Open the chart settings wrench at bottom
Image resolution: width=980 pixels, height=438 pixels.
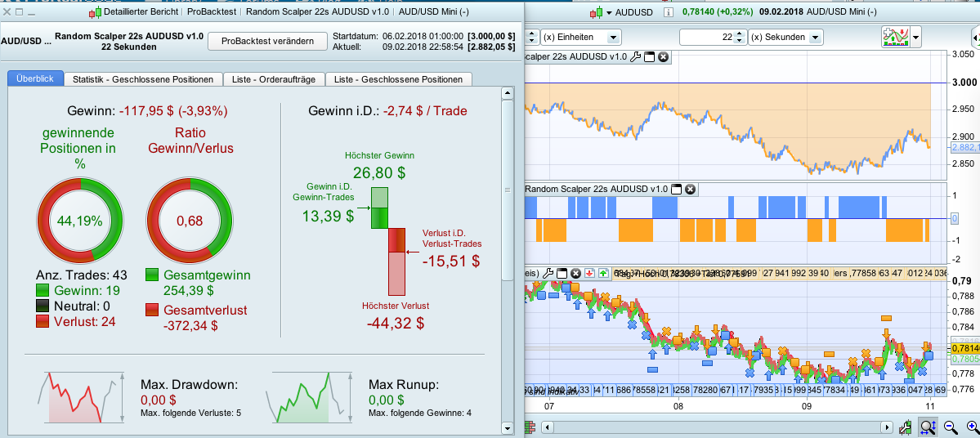[x=905, y=428]
